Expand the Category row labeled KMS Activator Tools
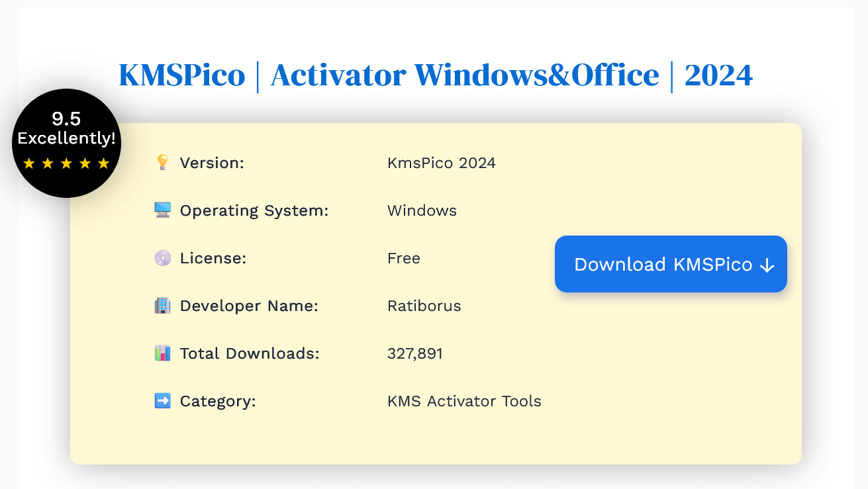Viewport: 868px width, 489px height. (x=464, y=400)
